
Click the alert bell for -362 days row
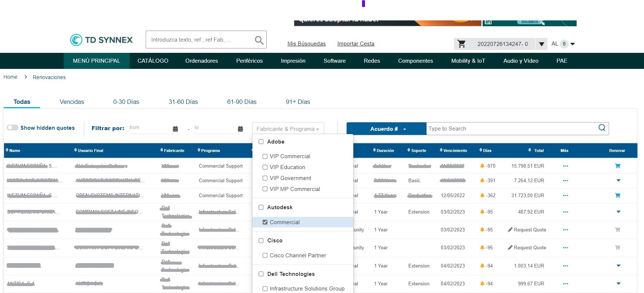click(x=482, y=195)
